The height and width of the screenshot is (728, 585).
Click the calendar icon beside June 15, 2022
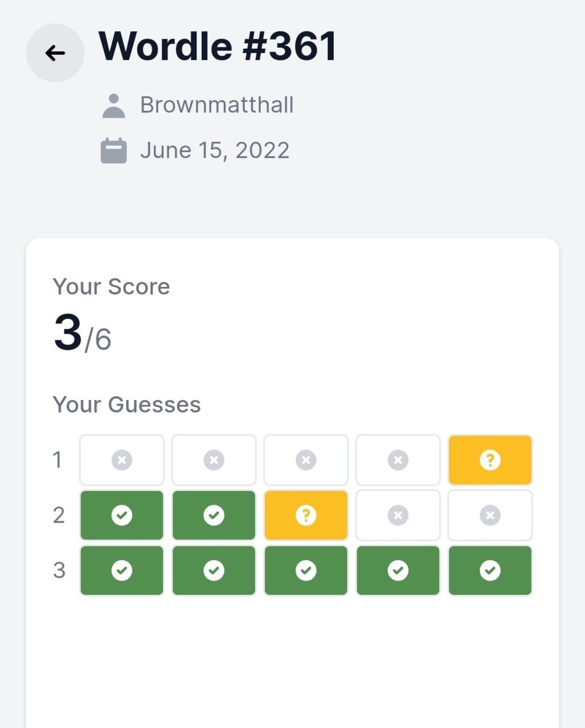tap(114, 151)
